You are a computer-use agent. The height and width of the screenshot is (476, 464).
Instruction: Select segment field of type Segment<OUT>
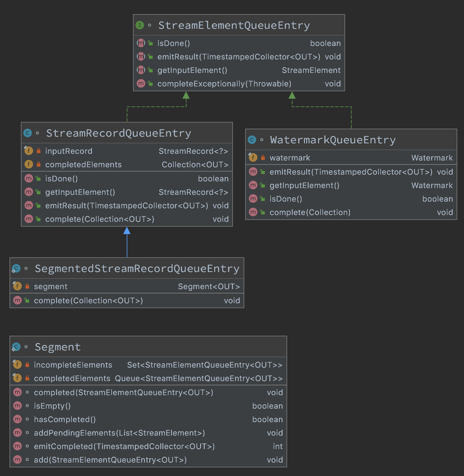pos(127,286)
